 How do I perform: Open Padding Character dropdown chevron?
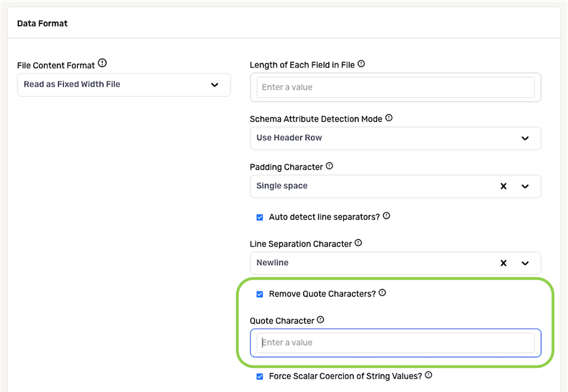click(525, 186)
